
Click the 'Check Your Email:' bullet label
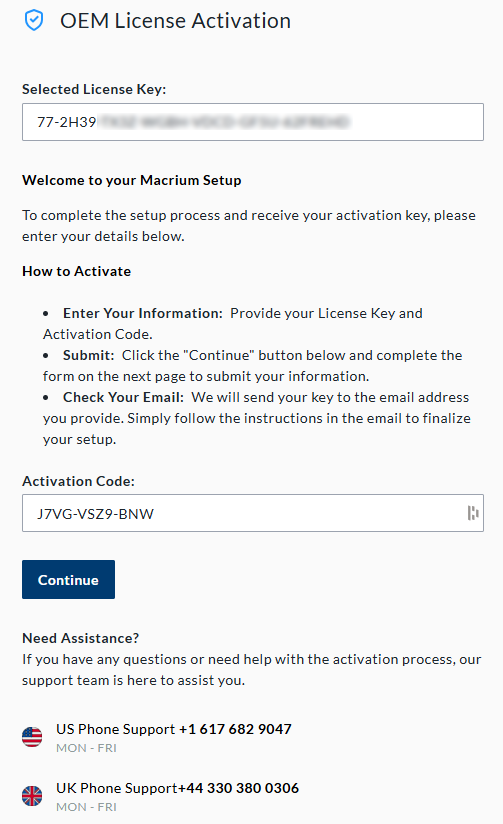(124, 397)
